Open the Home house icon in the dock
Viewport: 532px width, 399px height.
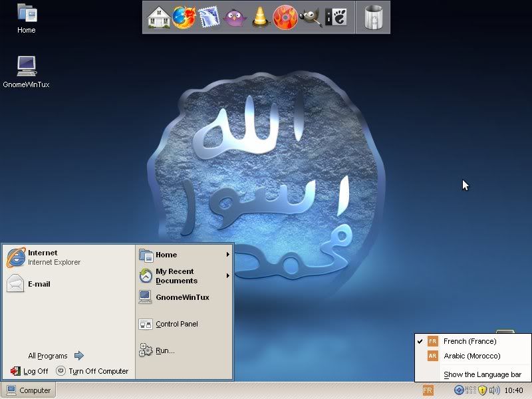coord(159,17)
